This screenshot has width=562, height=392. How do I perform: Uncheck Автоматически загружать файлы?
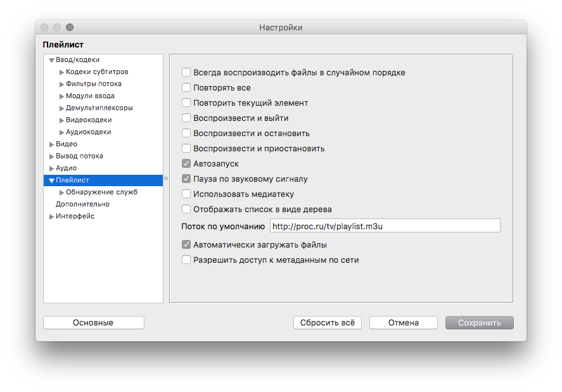coord(186,244)
